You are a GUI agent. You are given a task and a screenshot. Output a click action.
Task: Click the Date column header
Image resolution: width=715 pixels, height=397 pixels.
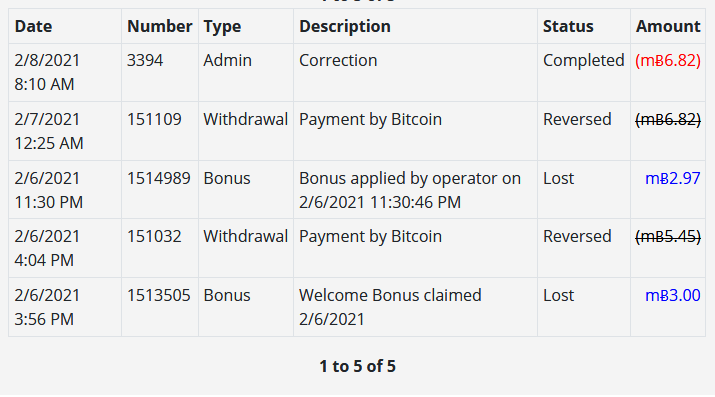pos(33,26)
